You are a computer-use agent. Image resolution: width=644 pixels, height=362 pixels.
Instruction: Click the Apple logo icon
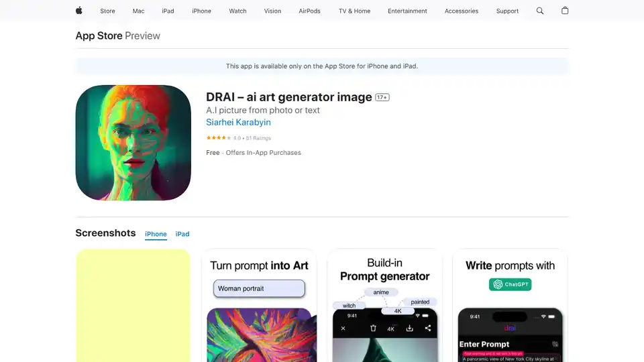point(79,11)
